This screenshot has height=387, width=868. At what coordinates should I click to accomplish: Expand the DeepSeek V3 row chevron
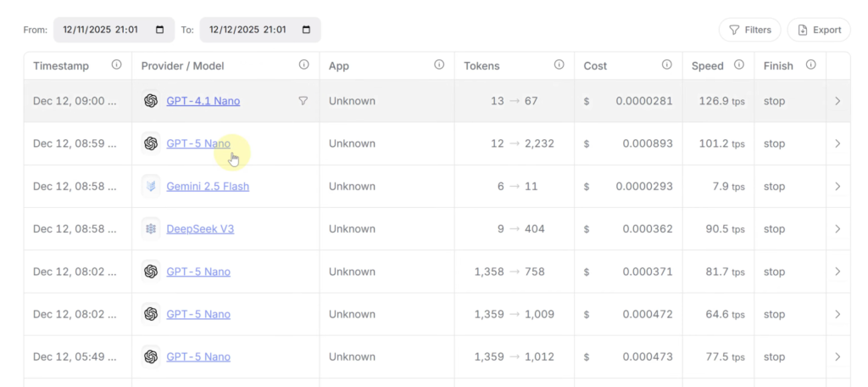(x=837, y=229)
